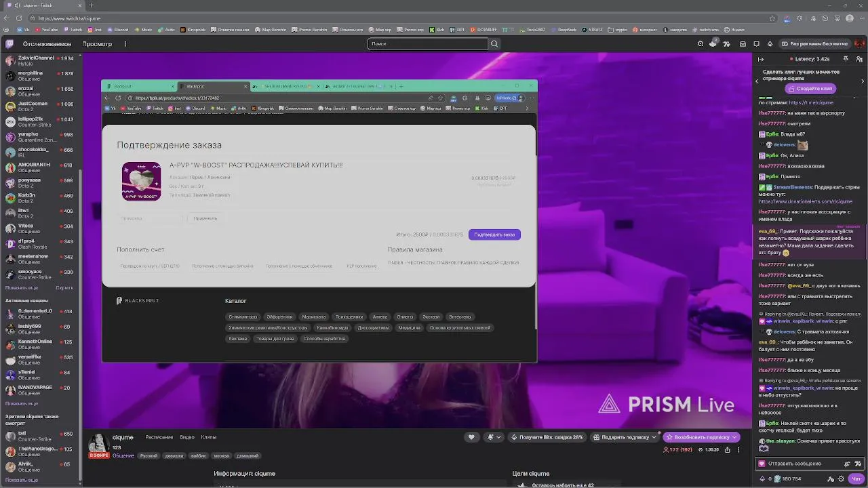
Task: Share the stream via share icon
Action: pos(728,449)
